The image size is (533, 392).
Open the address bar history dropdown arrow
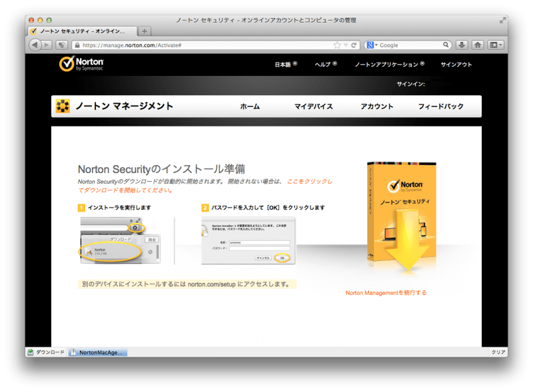tap(346, 45)
